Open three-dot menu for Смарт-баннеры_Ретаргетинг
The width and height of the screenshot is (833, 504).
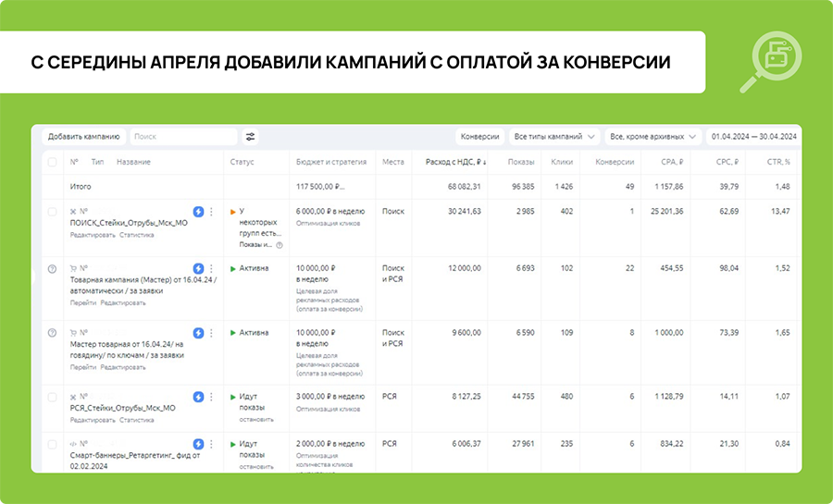click(x=211, y=444)
